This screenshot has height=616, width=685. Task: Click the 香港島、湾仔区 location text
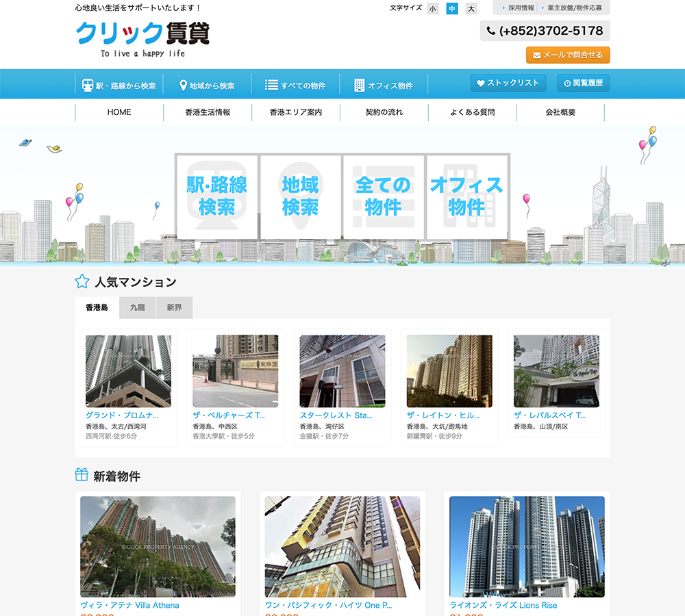322,426
